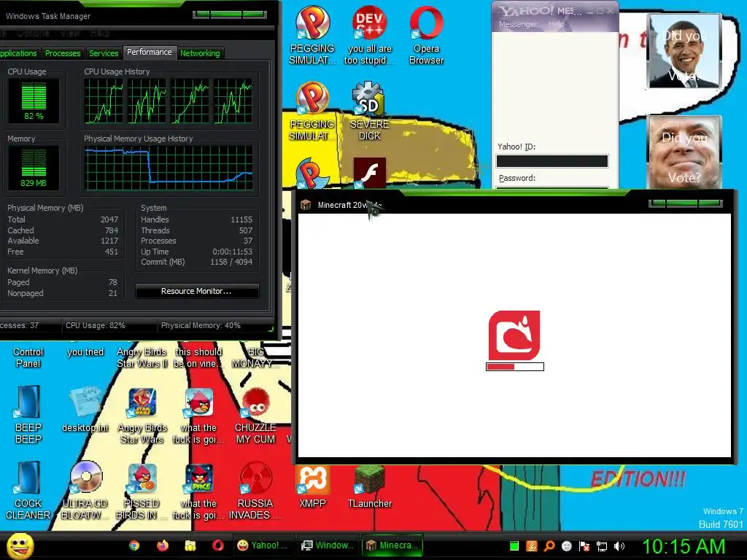Viewport: 747px width, 560px height.
Task: Click the magnifier tray icon
Action: pos(549,546)
